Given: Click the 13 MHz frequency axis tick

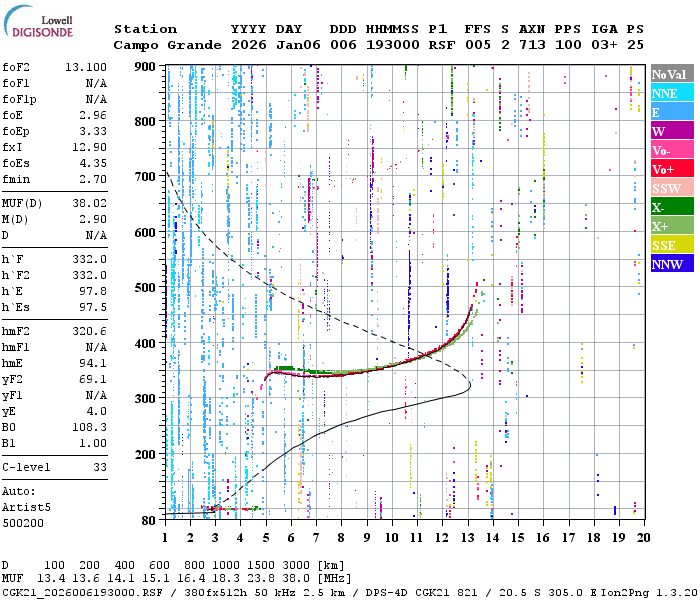Looking at the screenshot, I should click(467, 537).
